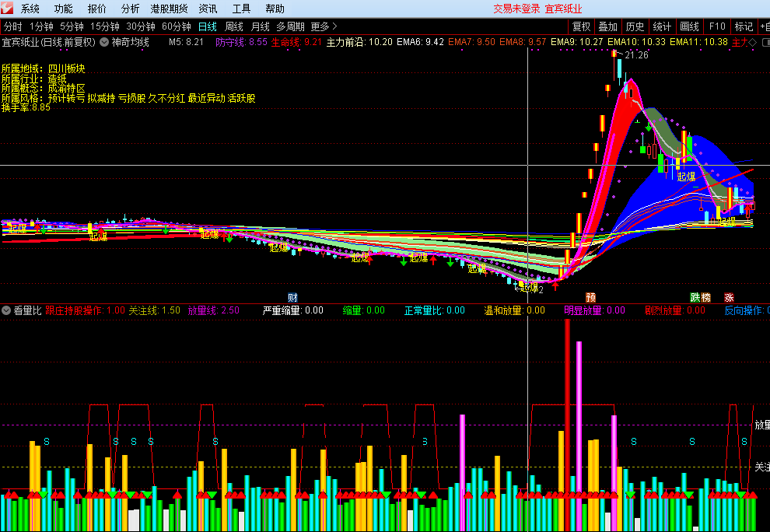Click the red application logo icon
The height and width of the screenshot is (532, 770).
[7, 8]
